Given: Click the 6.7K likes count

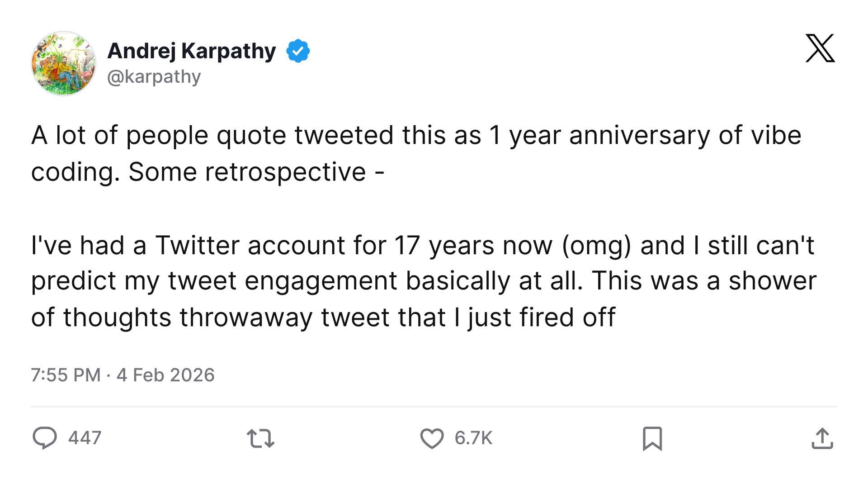Looking at the screenshot, I should [x=473, y=438].
